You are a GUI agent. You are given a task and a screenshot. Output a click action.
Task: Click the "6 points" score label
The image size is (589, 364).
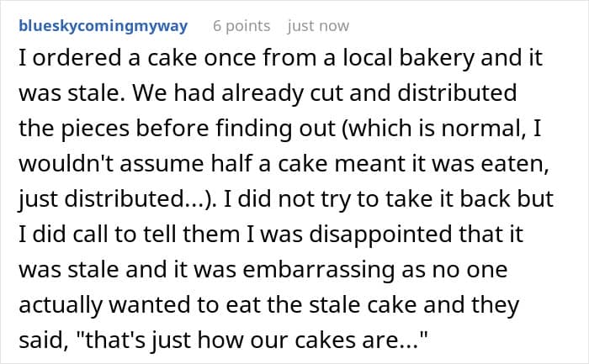coord(241,26)
